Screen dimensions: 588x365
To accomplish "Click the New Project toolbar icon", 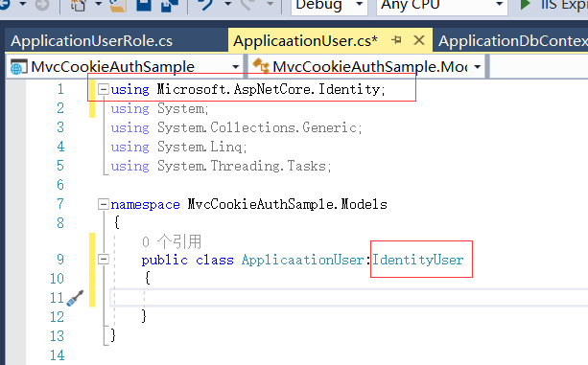I will [x=78, y=5].
